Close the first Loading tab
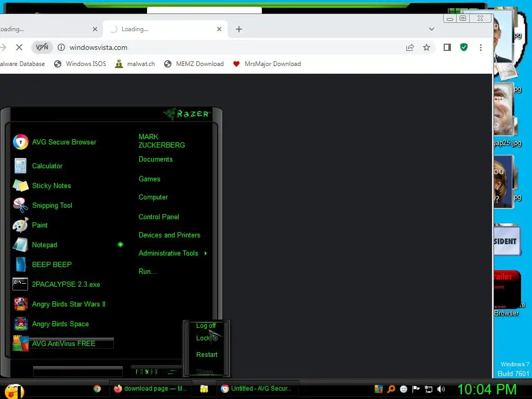The width and height of the screenshot is (532, 399). tap(95, 29)
